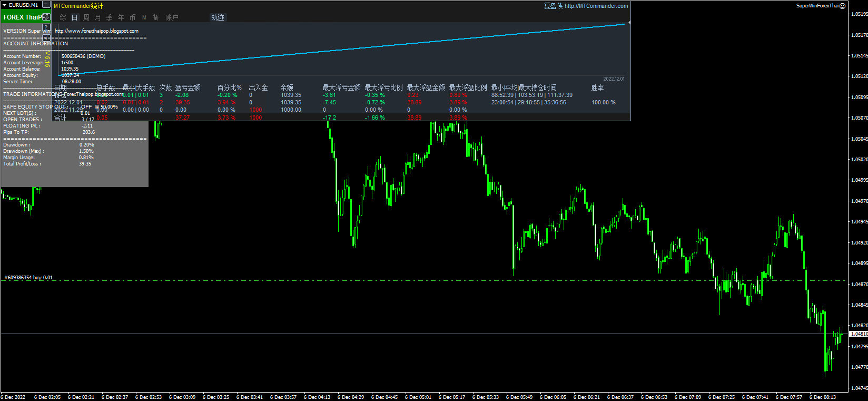Toggle the 轨迹 track button
The image size is (868, 401).
click(218, 17)
